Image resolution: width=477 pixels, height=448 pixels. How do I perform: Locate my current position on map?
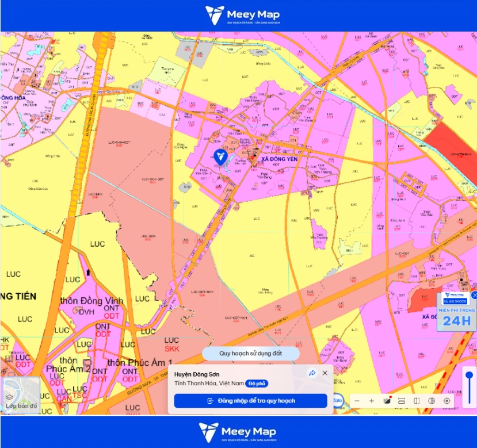447,401
